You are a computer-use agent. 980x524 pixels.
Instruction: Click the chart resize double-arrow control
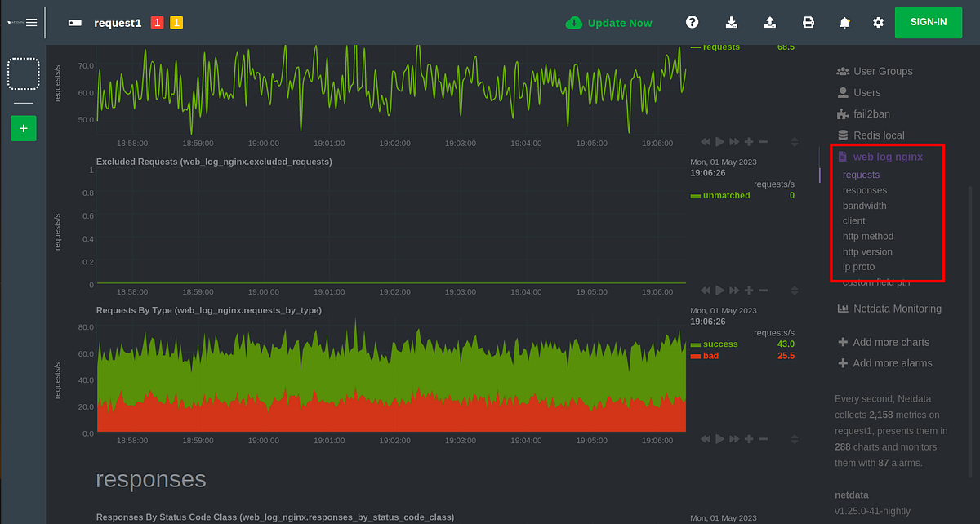click(794, 438)
